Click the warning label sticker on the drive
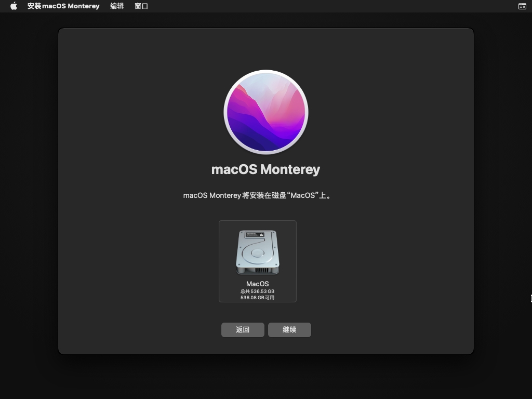Viewport: 532px width, 399px height. point(255,235)
